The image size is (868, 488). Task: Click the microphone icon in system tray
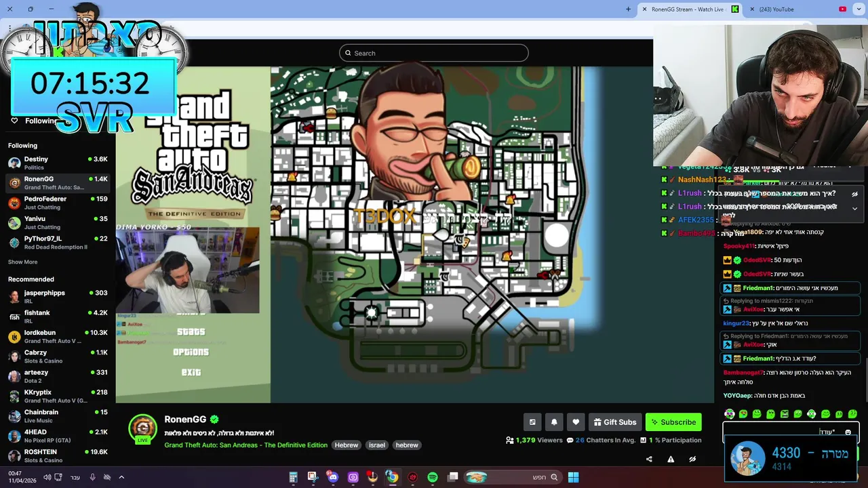click(x=93, y=477)
